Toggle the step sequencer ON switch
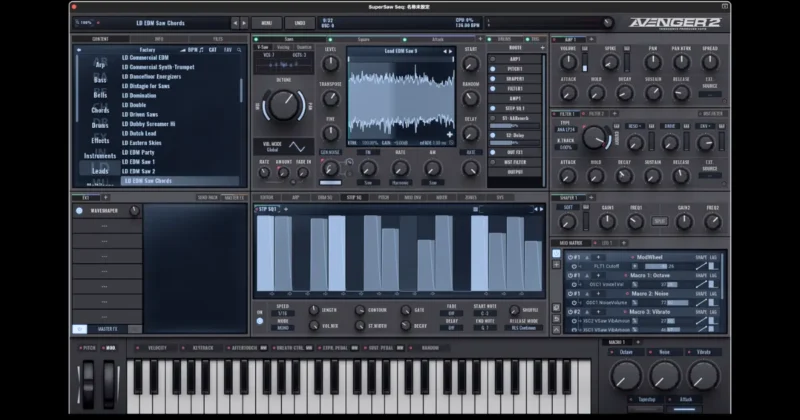This screenshot has width=800, height=420. click(260, 321)
